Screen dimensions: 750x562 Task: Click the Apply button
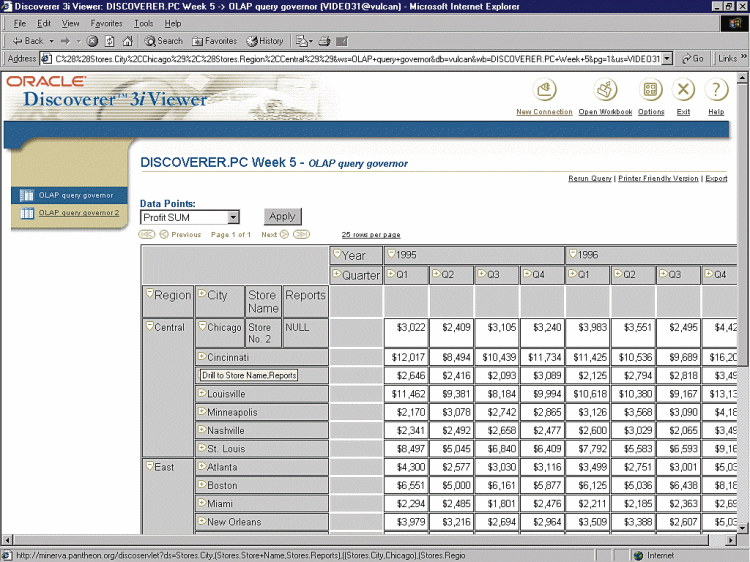point(282,217)
